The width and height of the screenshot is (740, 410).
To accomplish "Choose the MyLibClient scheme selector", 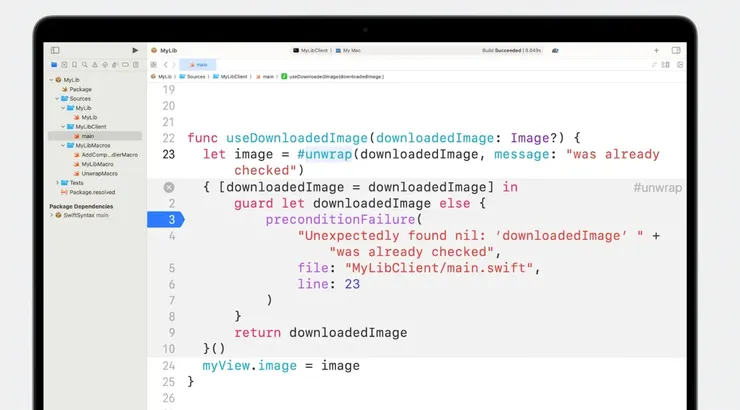I will tap(311, 50).
